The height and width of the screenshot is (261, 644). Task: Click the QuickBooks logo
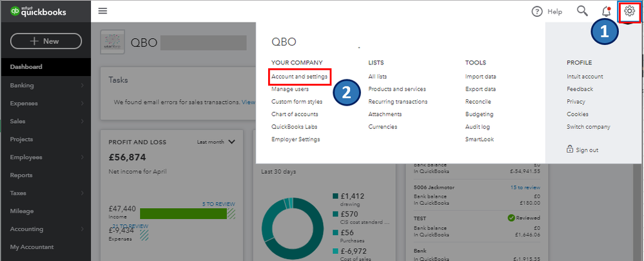click(x=38, y=12)
